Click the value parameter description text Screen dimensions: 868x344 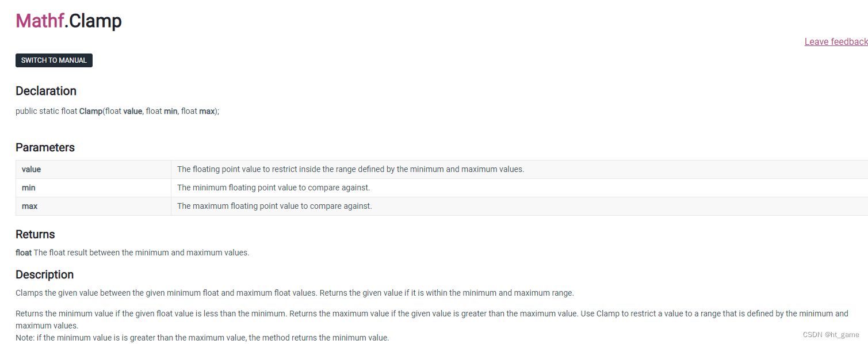[351, 170]
